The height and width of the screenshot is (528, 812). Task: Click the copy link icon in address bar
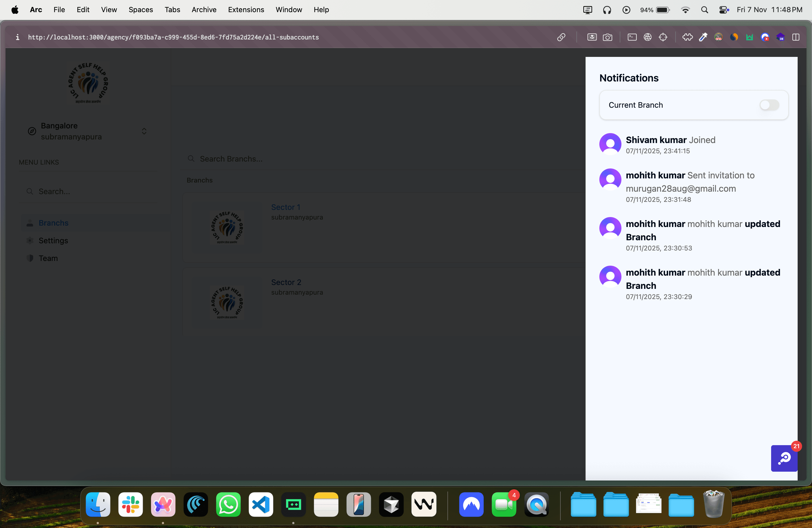click(x=561, y=37)
